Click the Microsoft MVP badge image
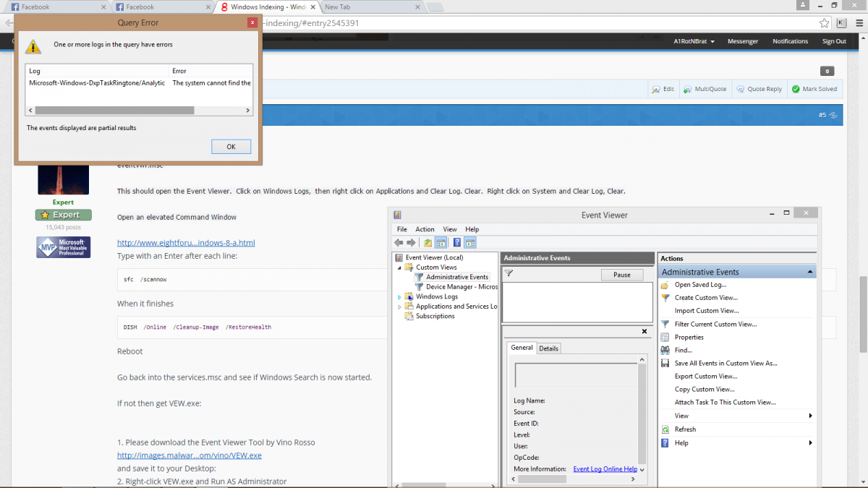The height and width of the screenshot is (488, 868). click(x=64, y=247)
